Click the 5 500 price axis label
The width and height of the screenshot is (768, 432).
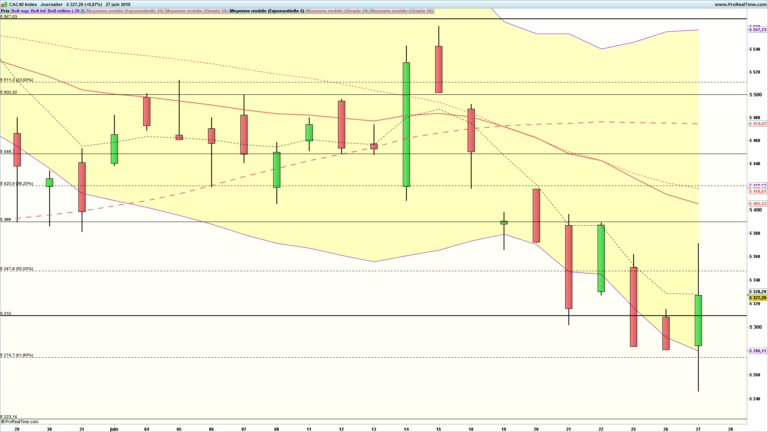point(755,95)
